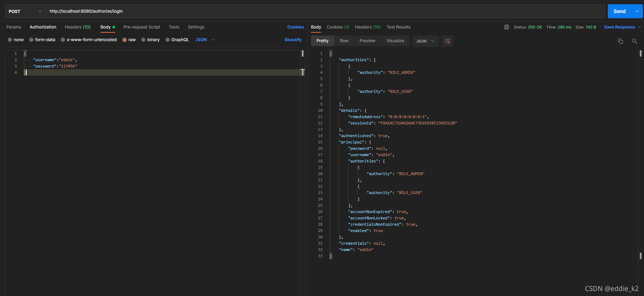The width and height of the screenshot is (644, 296).
Task: Open the POST method dropdown
Action: (25, 11)
